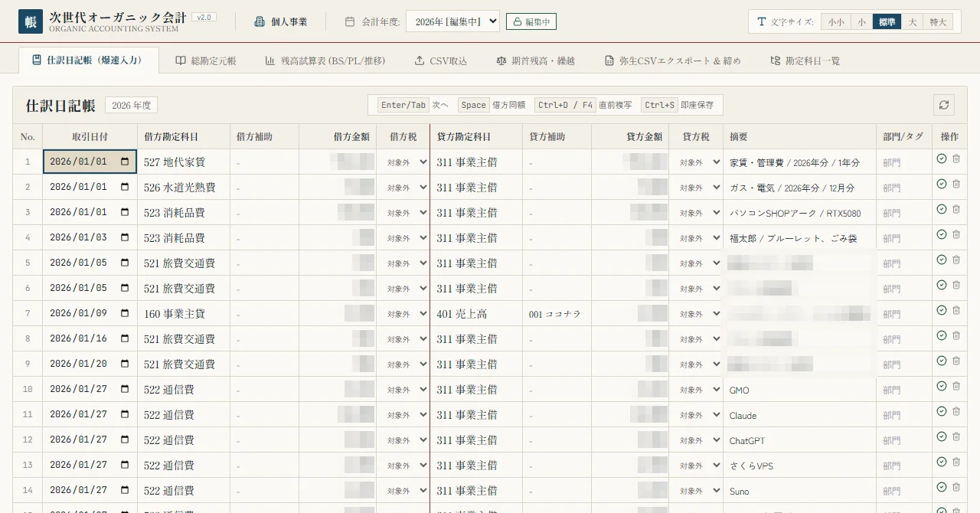Set font size to 小
This screenshot has height=513, width=980.
click(861, 22)
